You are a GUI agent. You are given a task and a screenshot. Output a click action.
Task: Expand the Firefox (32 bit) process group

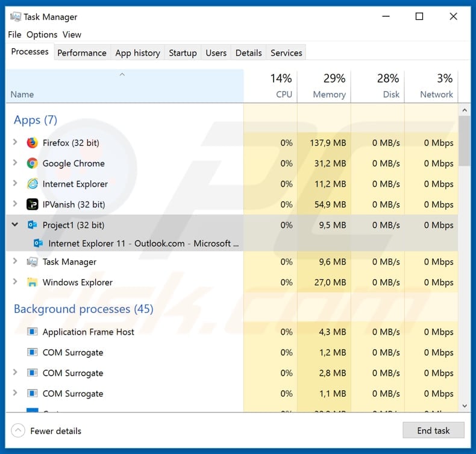[14, 142]
